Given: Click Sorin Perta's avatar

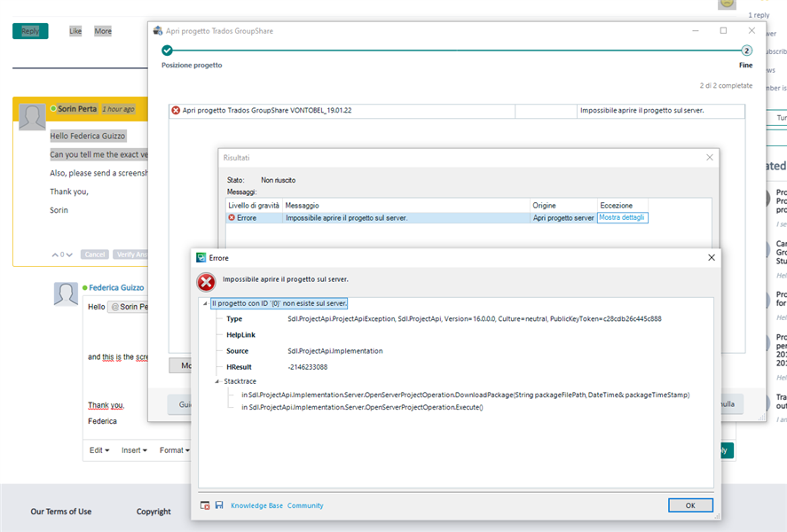Looking at the screenshot, I should (32, 117).
